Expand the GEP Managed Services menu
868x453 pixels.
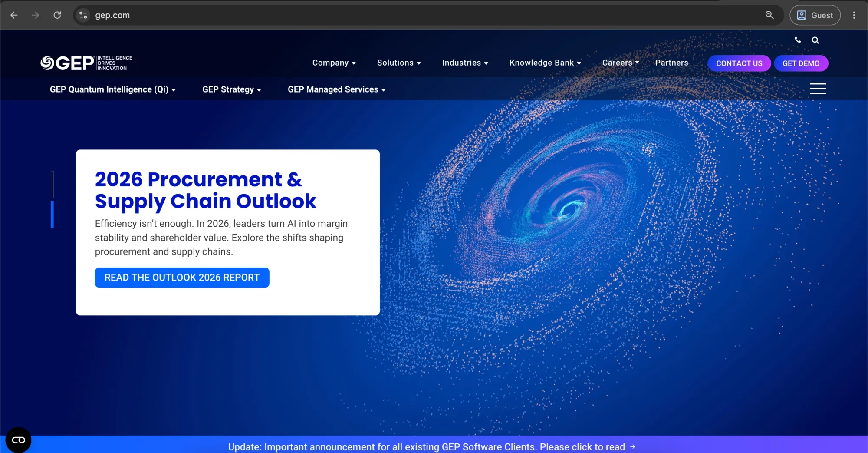[336, 89]
